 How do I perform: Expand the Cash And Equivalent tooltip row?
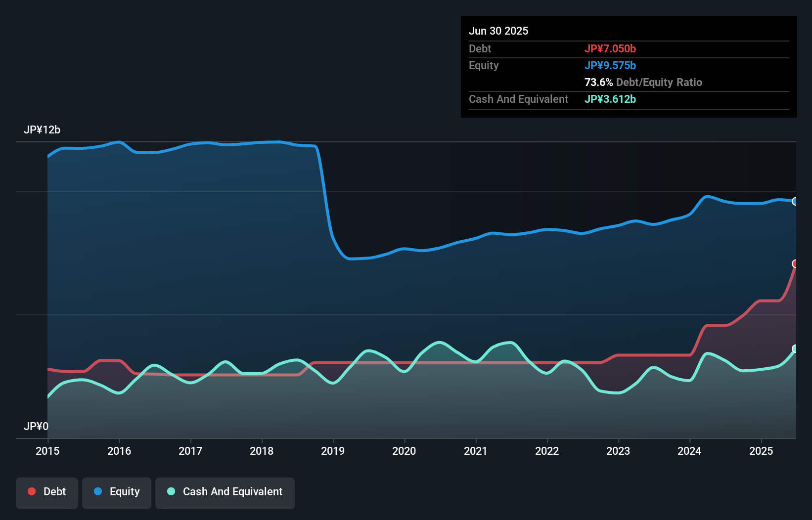click(518, 99)
